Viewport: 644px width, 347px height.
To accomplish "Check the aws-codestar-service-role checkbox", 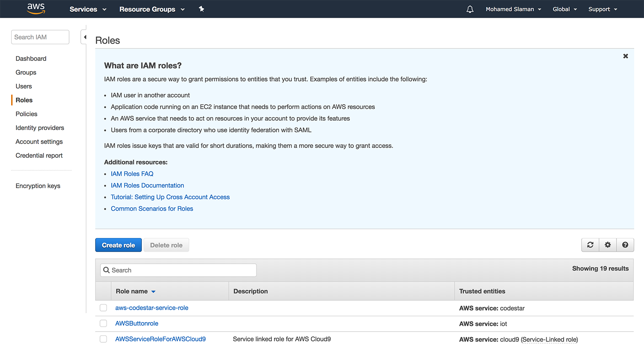I will 103,308.
